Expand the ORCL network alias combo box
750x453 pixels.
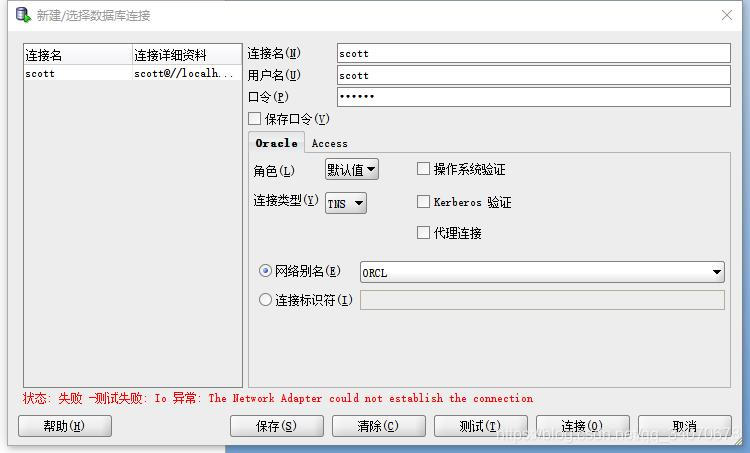717,272
